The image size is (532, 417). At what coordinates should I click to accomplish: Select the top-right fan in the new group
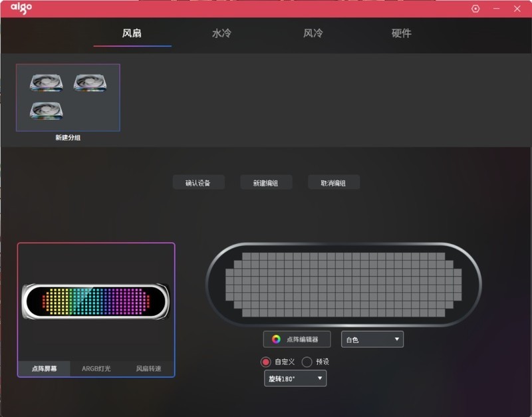click(90, 81)
